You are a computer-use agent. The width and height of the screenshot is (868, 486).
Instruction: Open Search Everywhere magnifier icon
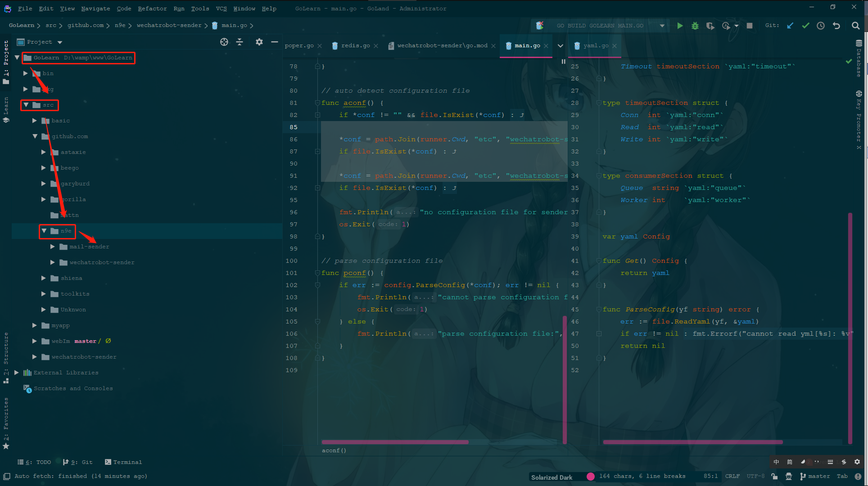(855, 26)
